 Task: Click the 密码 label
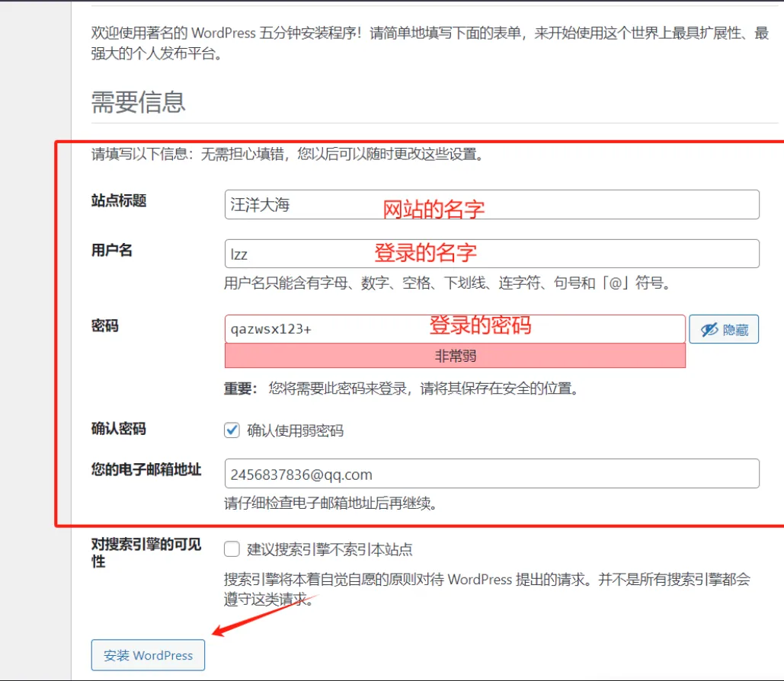pyautogui.click(x=105, y=326)
